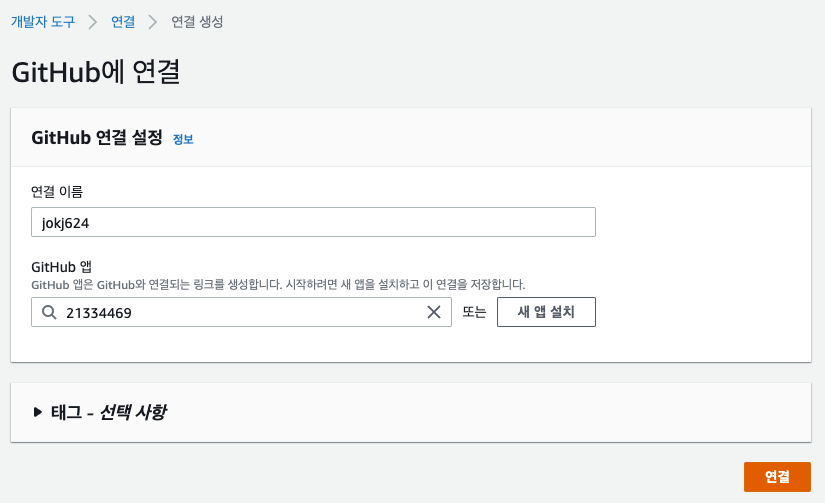Go to the 연결 breadcrumb link
This screenshot has height=503, width=825.
coord(123,22)
